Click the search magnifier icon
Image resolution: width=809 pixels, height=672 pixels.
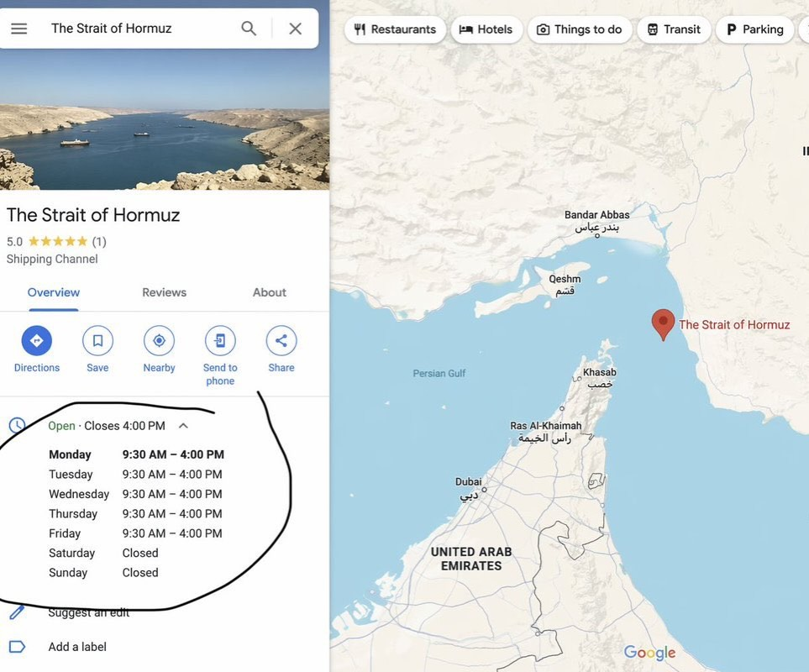[x=249, y=29]
